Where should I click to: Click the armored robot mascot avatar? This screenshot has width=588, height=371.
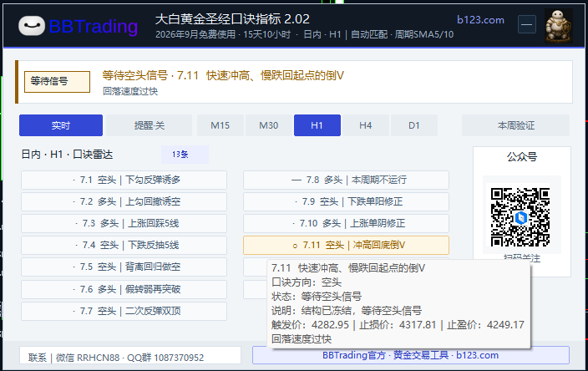coord(559,26)
